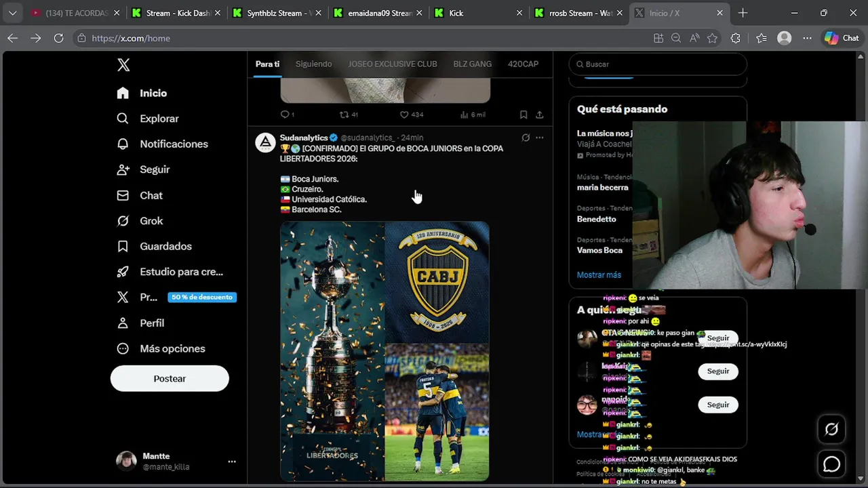Click repost icon showing 41
The height and width of the screenshot is (488, 868).
click(x=348, y=115)
